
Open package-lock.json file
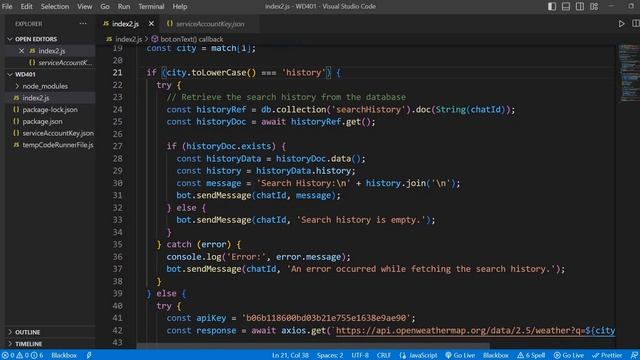click(50, 110)
